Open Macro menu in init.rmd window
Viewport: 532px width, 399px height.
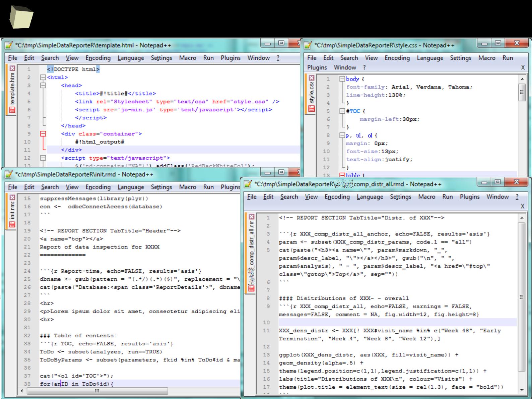click(188, 187)
